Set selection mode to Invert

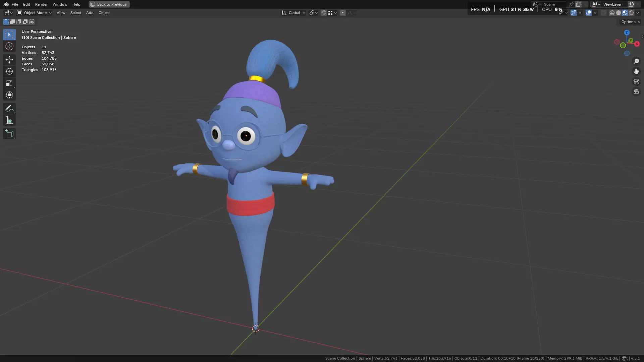pyautogui.click(x=25, y=22)
